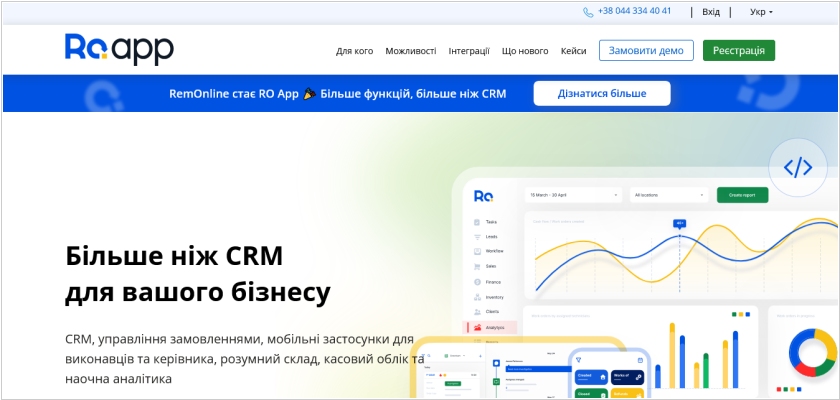This screenshot has height=400, width=840.
Task: Select the Finance icon in preview sidebar
Action: pos(477,282)
